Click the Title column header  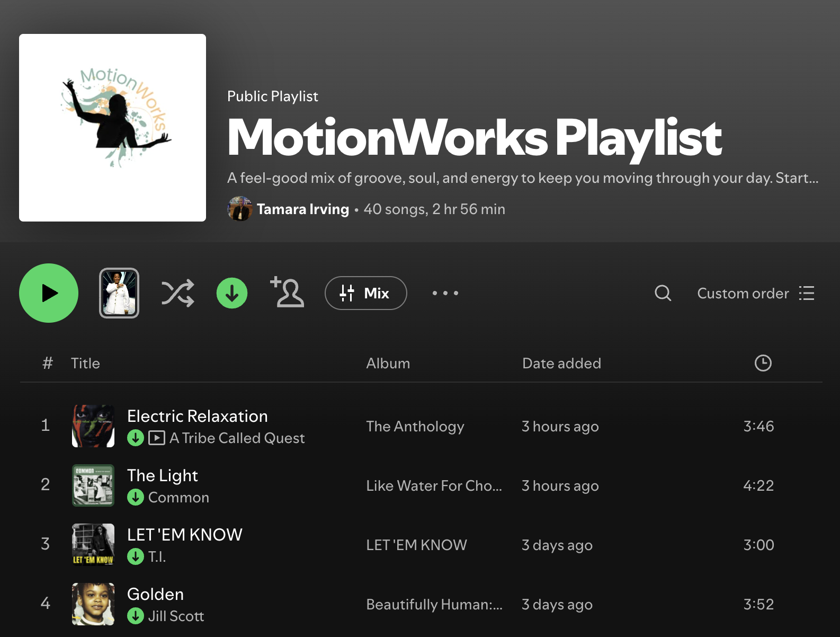pos(85,363)
